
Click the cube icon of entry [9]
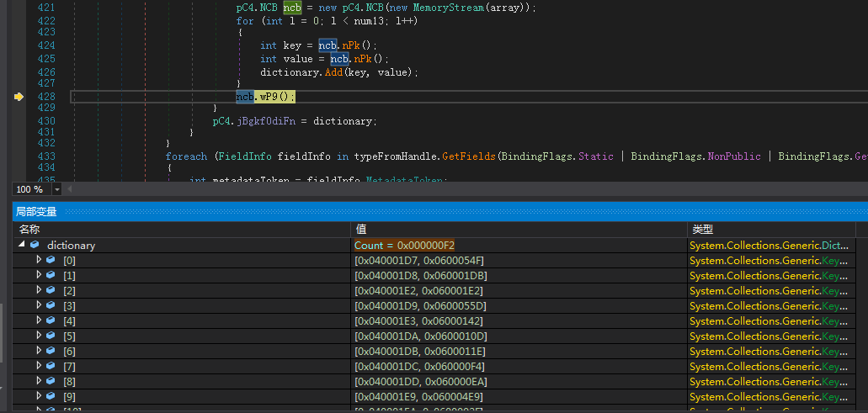point(51,396)
